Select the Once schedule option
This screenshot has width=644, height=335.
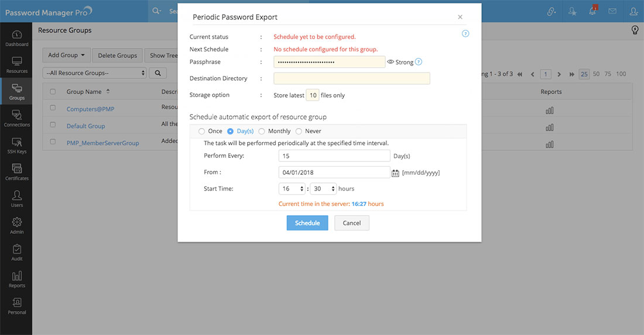[202, 132]
